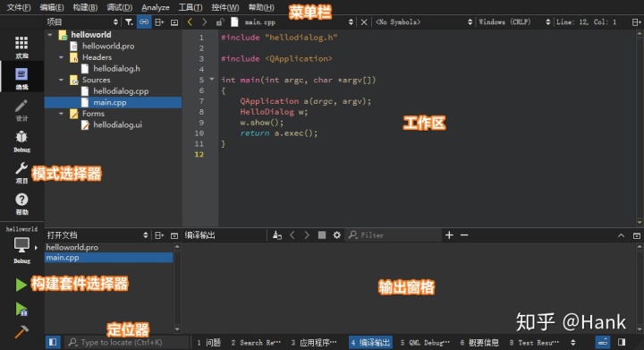Open the Build menu
Image resolution: width=644 pixels, height=350 pixels.
pyautogui.click(x=85, y=7)
